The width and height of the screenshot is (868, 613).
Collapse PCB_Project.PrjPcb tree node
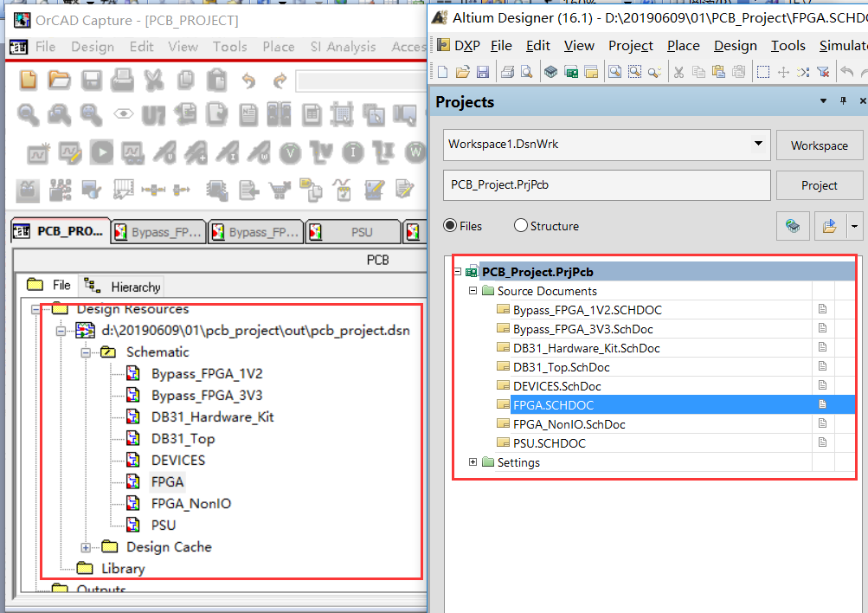click(457, 271)
